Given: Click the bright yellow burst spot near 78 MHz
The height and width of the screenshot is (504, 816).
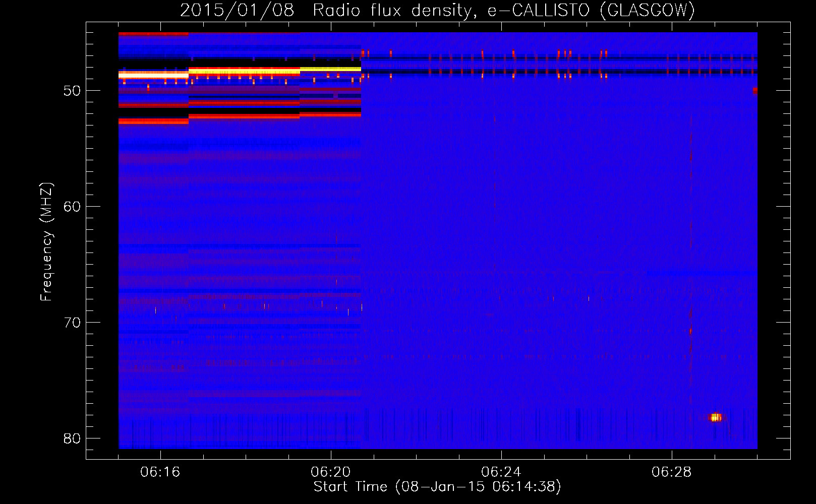Looking at the screenshot, I should point(715,417).
